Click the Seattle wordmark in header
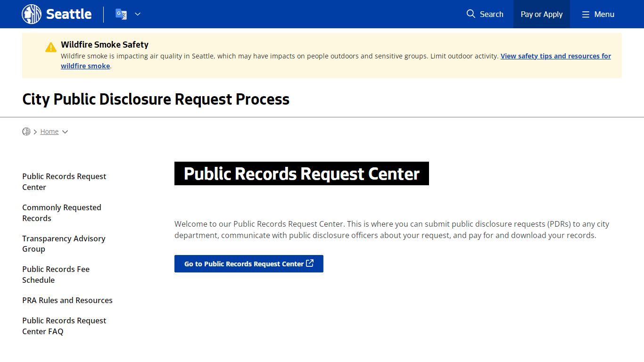This screenshot has height=362, width=644. coord(69,14)
